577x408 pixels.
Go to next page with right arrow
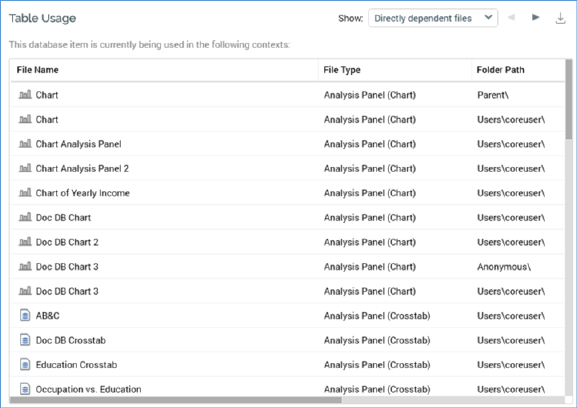[x=536, y=17]
